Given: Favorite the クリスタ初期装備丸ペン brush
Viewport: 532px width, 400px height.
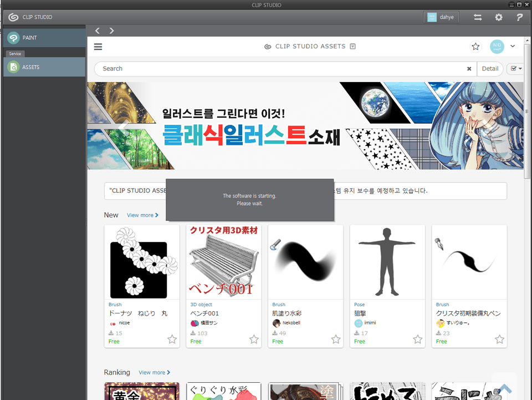Looking at the screenshot, I should [x=499, y=339].
